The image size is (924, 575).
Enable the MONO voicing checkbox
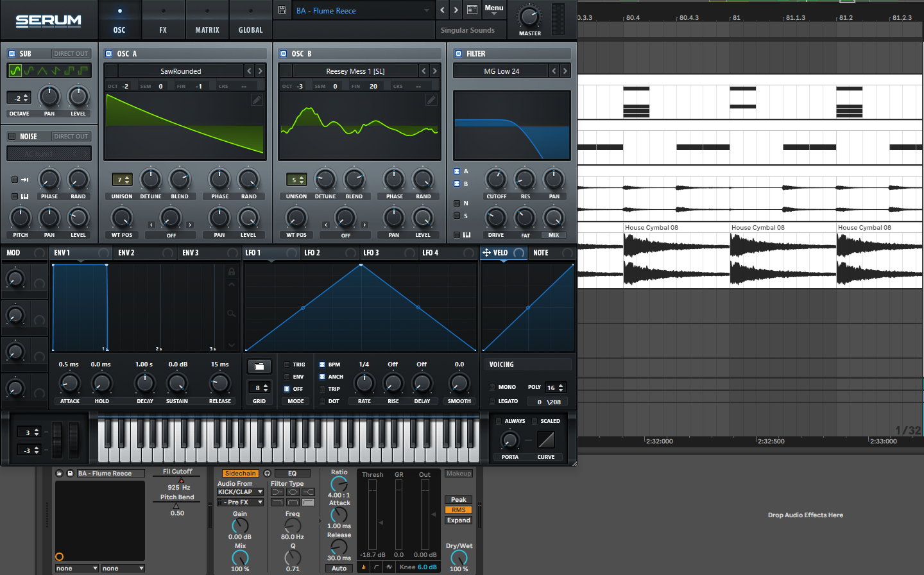(492, 387)
